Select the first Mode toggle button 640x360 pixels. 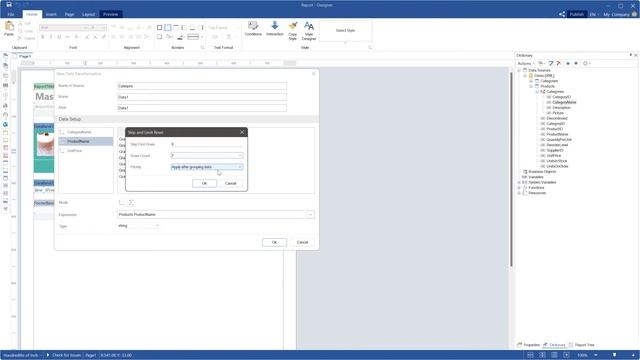(122, 202)
